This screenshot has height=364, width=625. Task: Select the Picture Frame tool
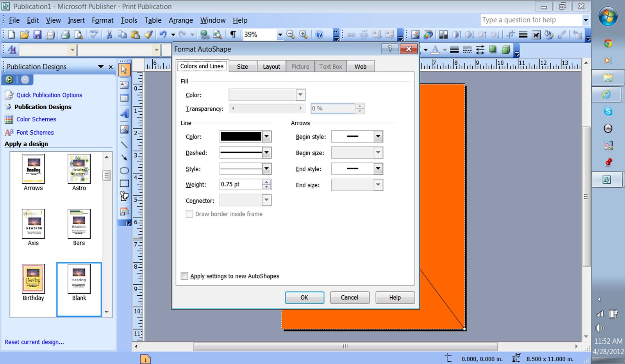[124, 129]
